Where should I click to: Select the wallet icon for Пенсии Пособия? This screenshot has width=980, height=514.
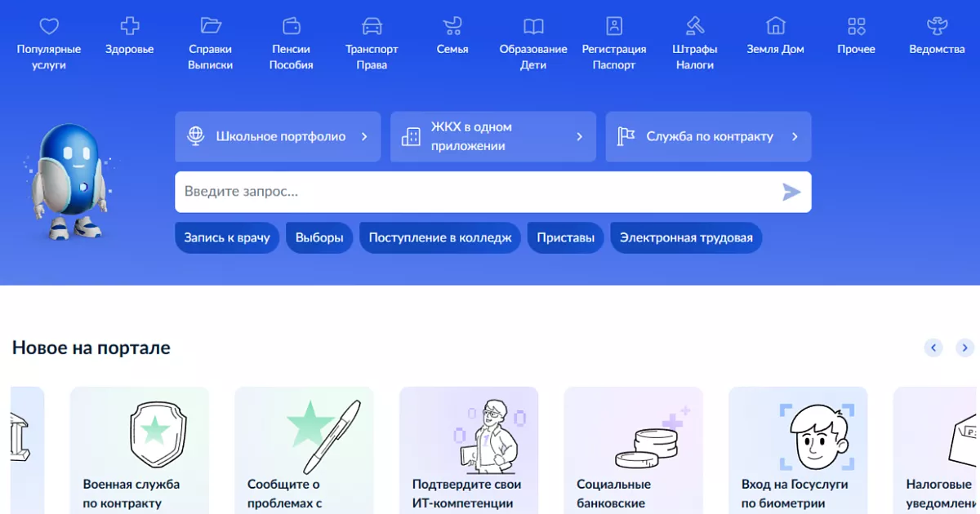point(292,26)
